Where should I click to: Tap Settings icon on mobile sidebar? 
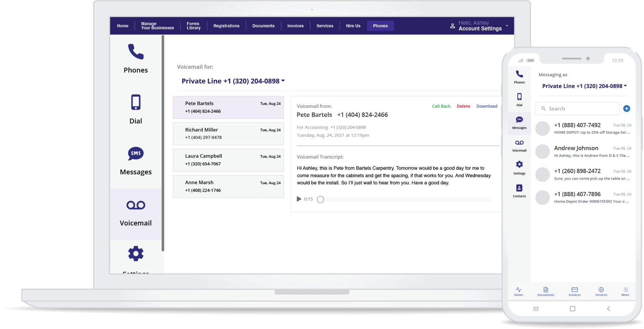click(x=519, y=164)
